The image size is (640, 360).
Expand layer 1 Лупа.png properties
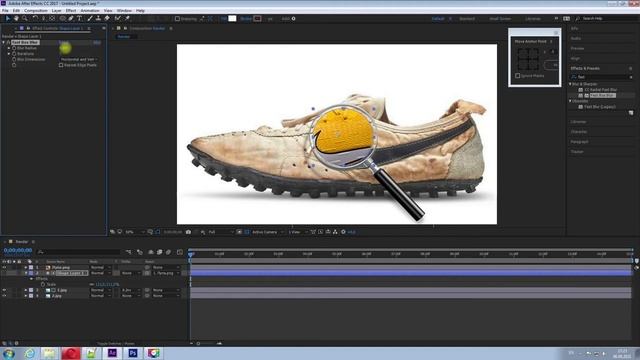click(26, 267)
